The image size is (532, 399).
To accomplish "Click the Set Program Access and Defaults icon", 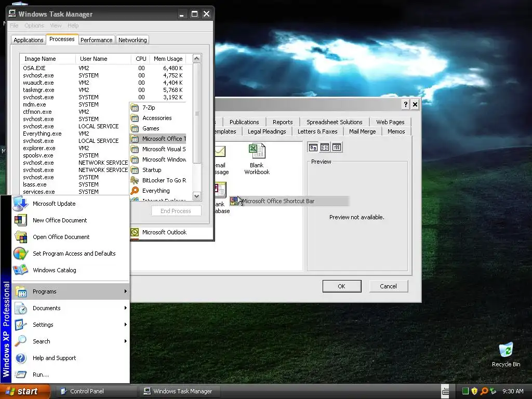I will pyautogui.click(x=21, y=254).
